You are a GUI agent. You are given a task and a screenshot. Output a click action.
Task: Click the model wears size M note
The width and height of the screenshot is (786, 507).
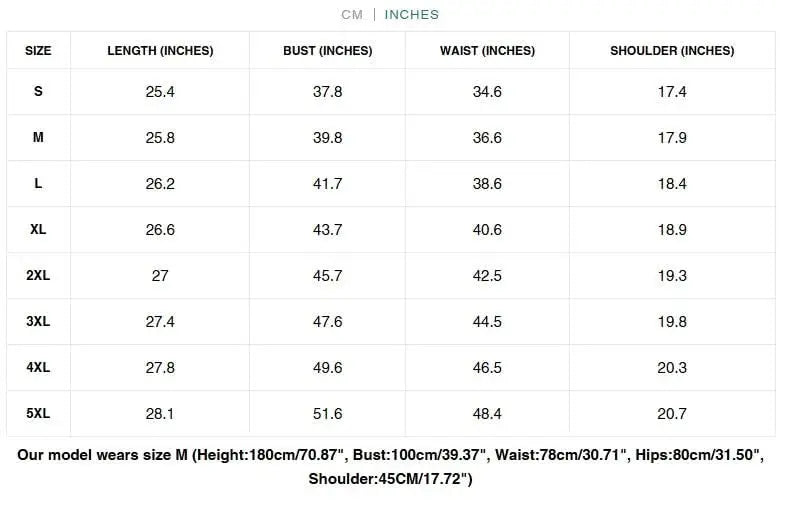(x=391, y=467)
